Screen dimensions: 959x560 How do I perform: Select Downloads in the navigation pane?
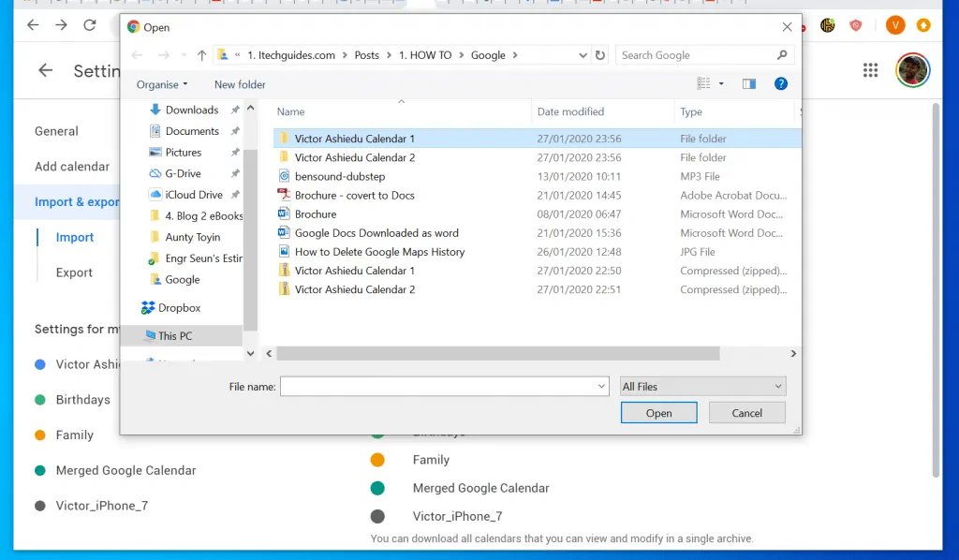[x=191, y=111]
